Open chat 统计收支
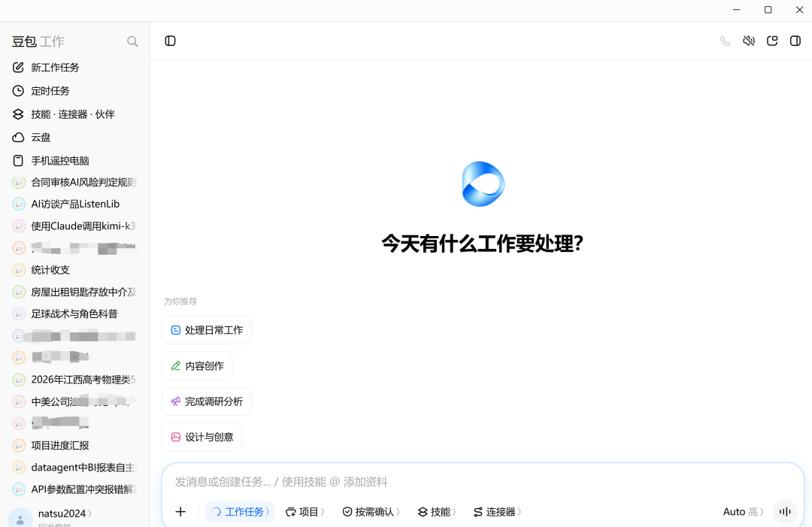 pyautogui.click(x=75, y=270)
